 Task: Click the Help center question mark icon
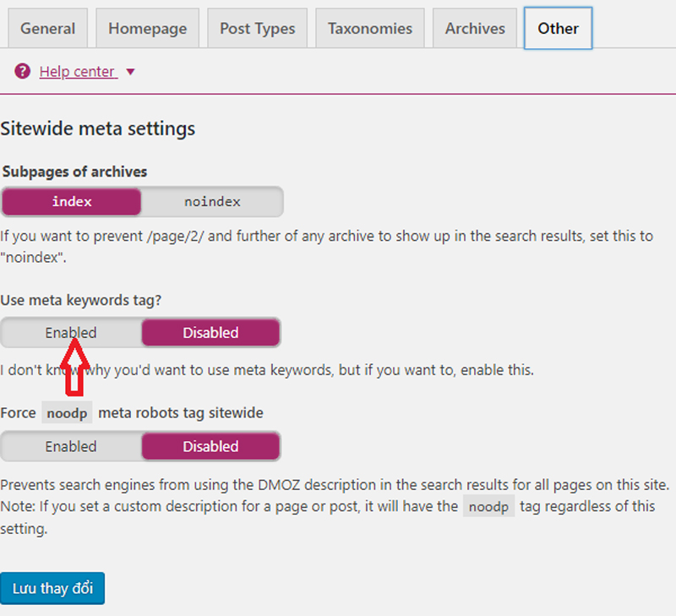23,72
